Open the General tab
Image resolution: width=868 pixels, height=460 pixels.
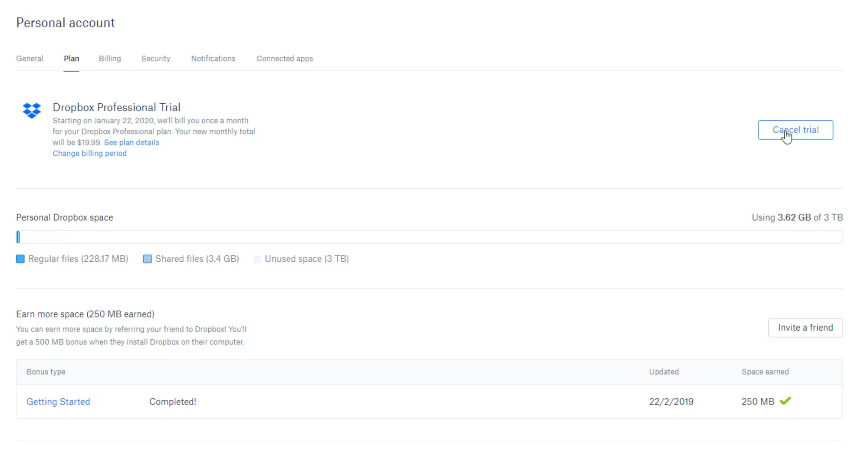(30, 59)
